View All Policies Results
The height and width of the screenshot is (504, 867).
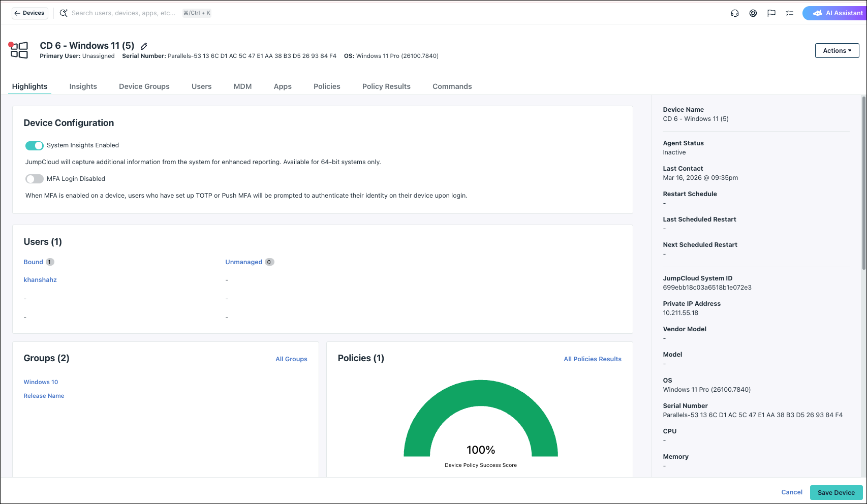click(x=593, y=359)
